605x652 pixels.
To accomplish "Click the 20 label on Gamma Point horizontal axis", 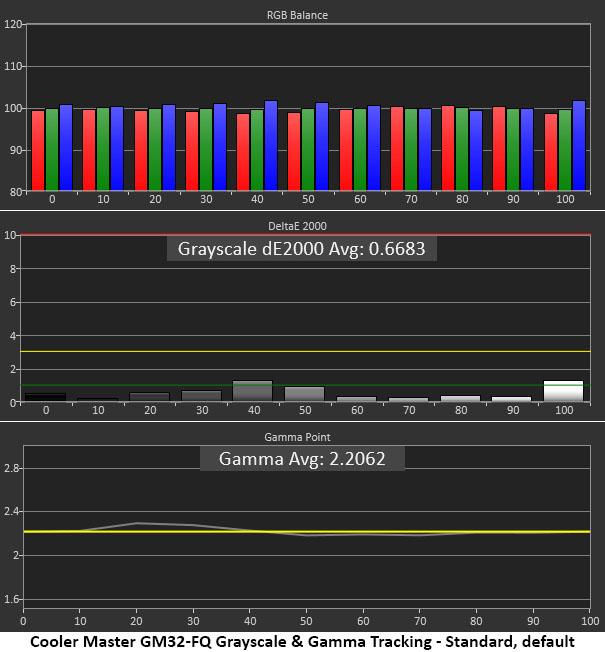I will (x=136, y=622).
